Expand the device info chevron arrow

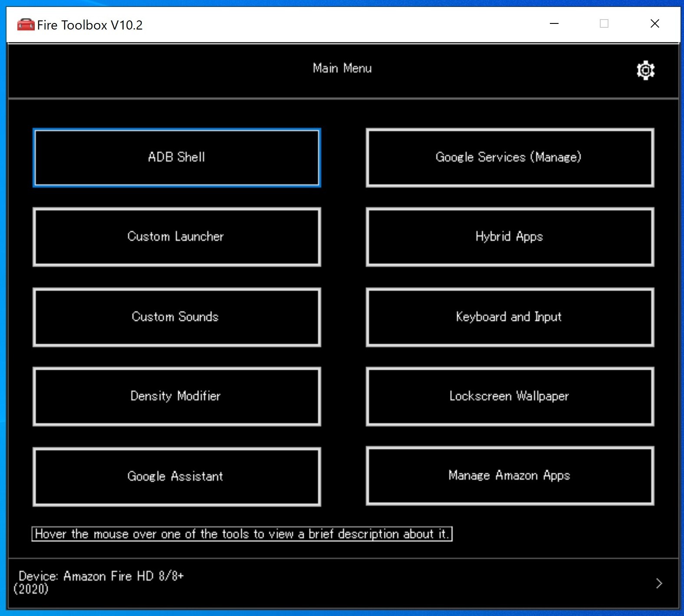[659, 583]
